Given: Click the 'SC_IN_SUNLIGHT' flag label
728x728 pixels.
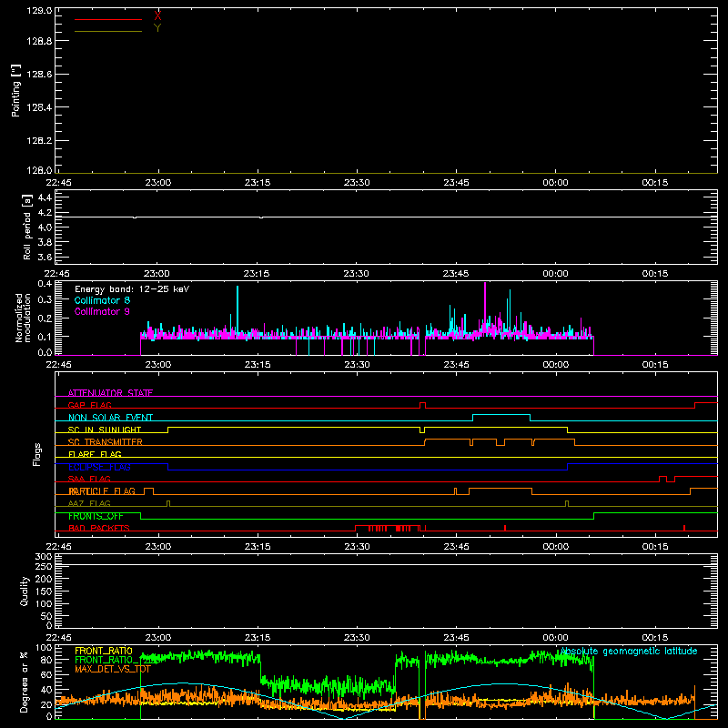Looking at the screenshot, I should (x=105, y=430).
